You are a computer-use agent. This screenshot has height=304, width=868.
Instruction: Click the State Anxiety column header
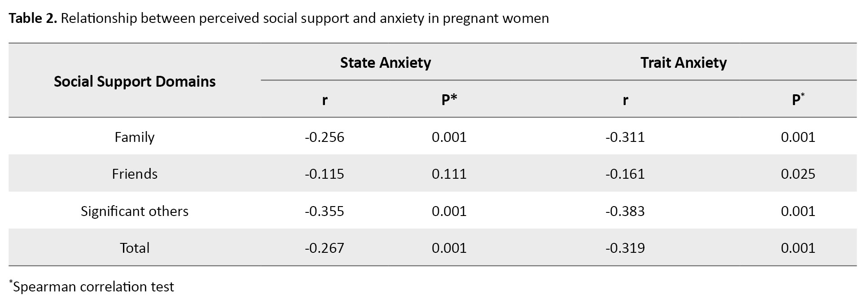point(385,62)
